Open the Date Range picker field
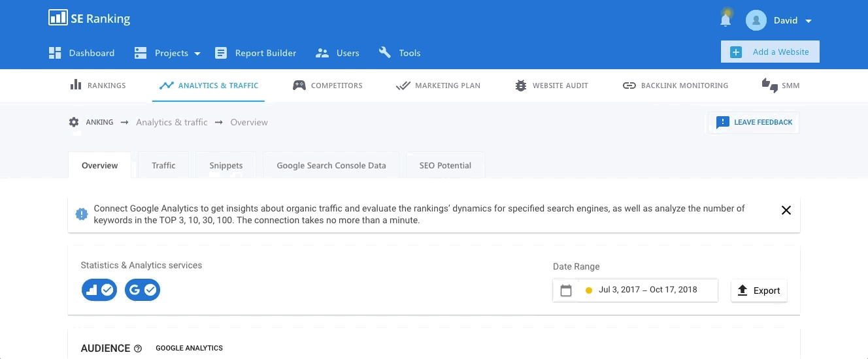Image resolution: width=868 pixels, height=359 pixels. (x=635, y=290)
